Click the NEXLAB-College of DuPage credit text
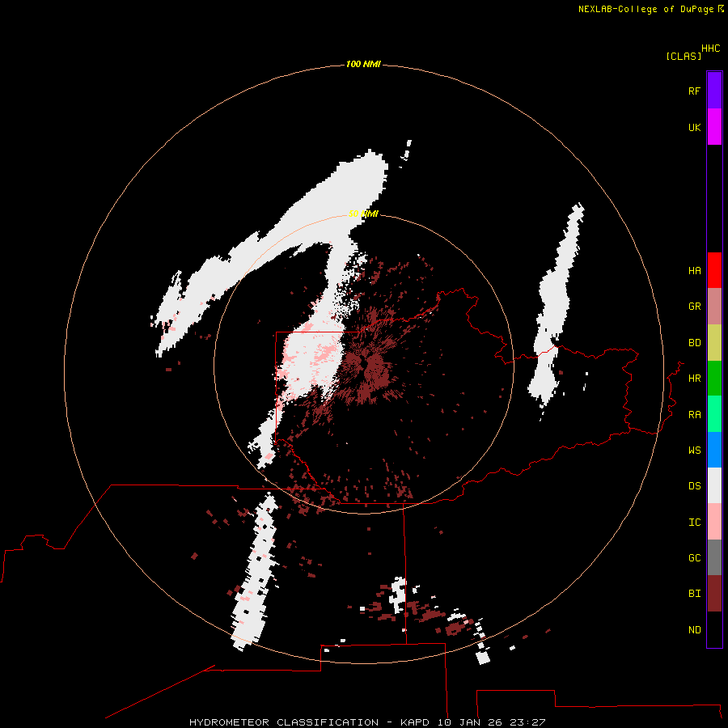 645,9
